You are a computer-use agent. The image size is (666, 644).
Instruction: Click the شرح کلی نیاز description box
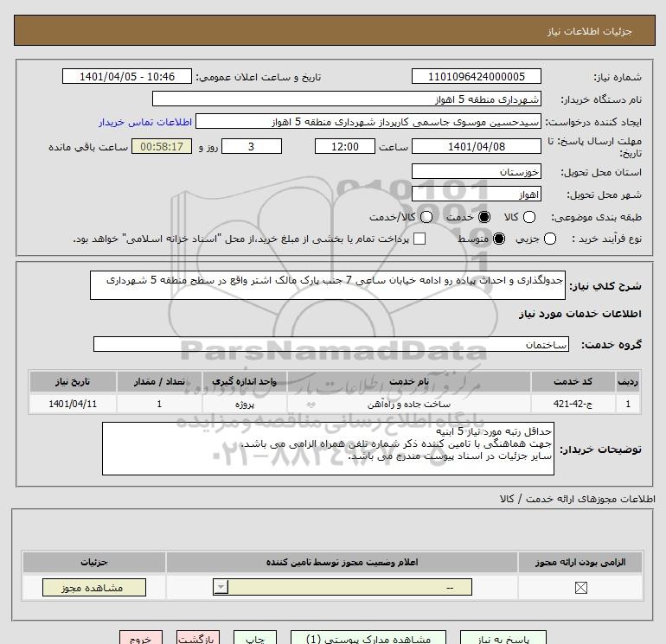[x=328, y=285]
